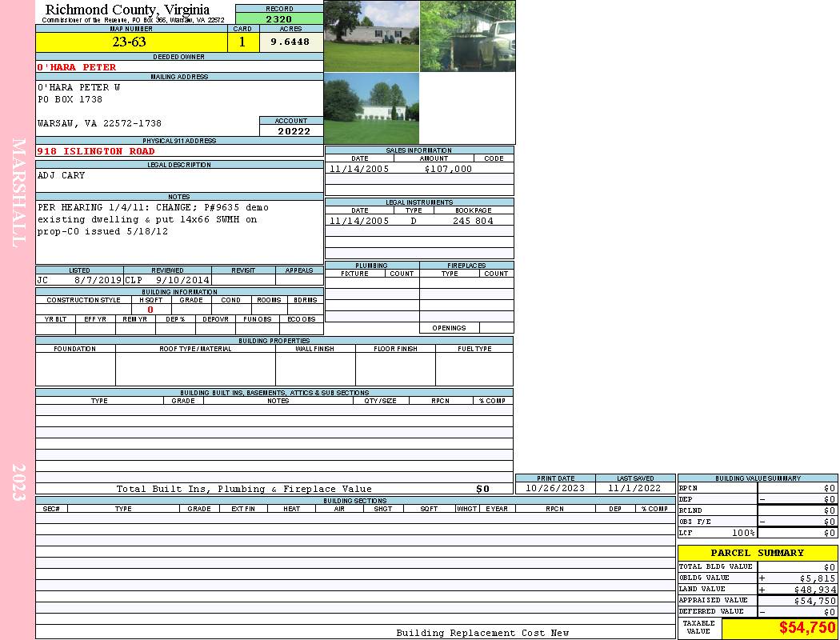This screenshot has height=640, width=840.
Task: Click the account number 20222
Action: [x=294, y=131]
